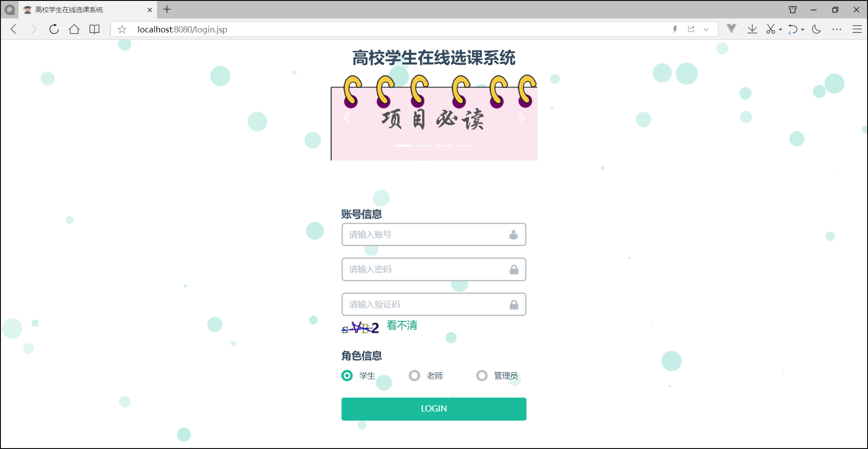Open the browser hamburger menu
Screen dimensions: 868x449
858,29
